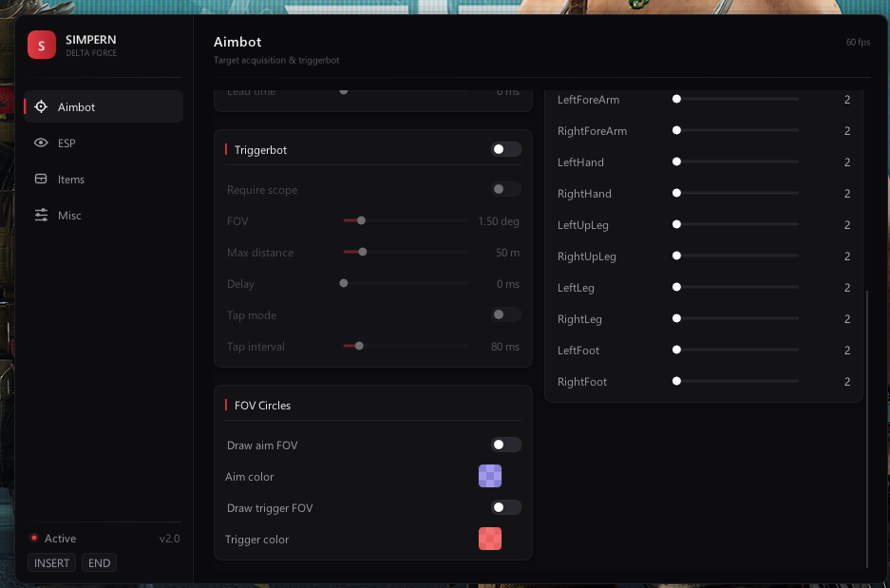Screen dimensions: 890x588
Task: Open the Aimbot section via crosshair icon
Action: pos(41,106)
